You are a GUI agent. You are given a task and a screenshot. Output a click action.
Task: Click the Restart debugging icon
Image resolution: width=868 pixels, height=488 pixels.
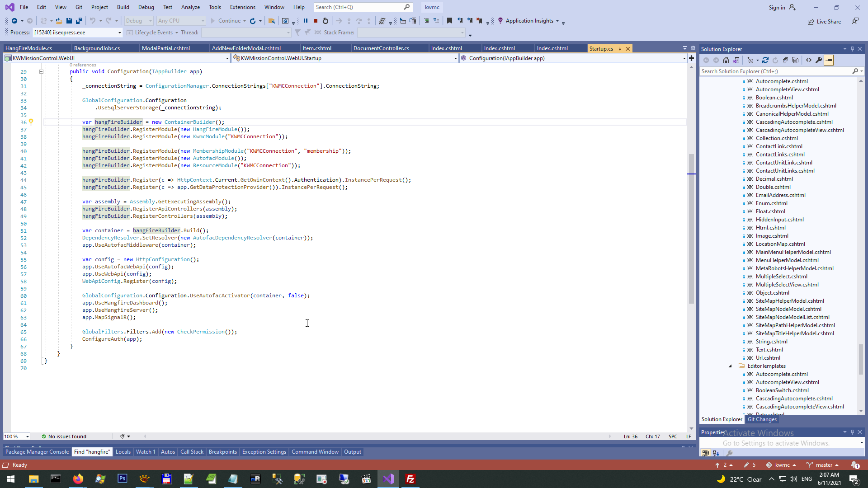[325, 21]
